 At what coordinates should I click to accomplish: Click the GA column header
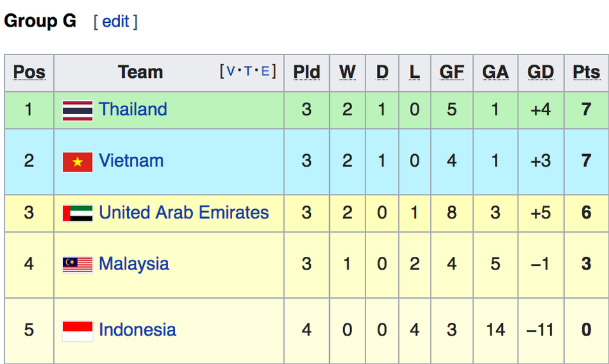[x=495, y=72]
